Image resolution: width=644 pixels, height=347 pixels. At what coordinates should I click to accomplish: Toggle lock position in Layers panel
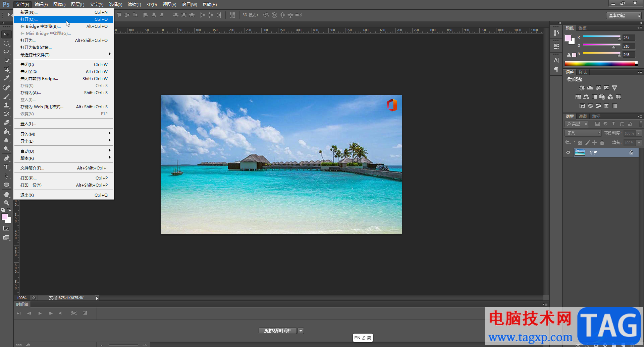pyautogui.click(x=594, y=143)
